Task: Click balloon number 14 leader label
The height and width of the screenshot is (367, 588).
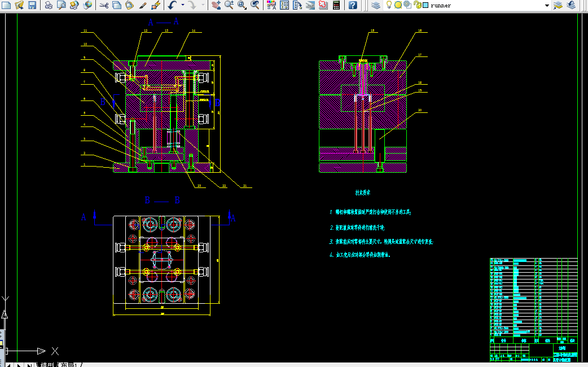Action: (x=194, y=30)
